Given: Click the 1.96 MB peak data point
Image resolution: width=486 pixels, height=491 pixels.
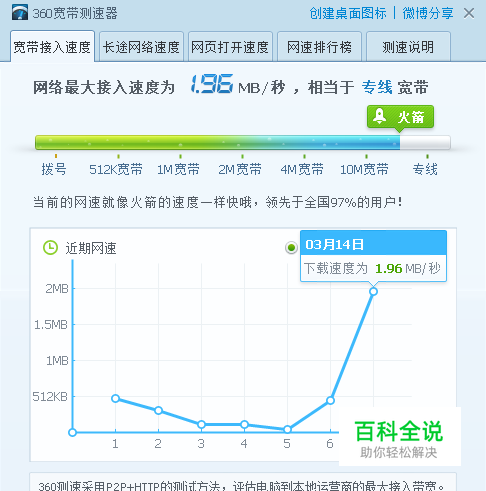Looking at the screenshot, I should click(x=373, y=292).
